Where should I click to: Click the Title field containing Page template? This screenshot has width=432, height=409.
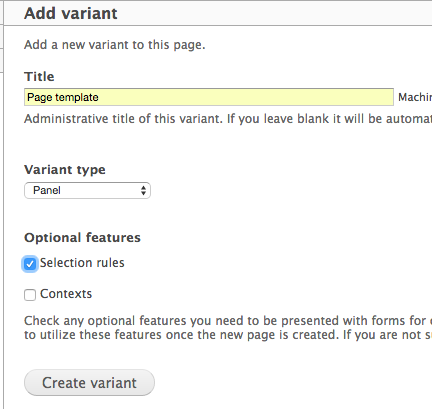click(209, 97)
